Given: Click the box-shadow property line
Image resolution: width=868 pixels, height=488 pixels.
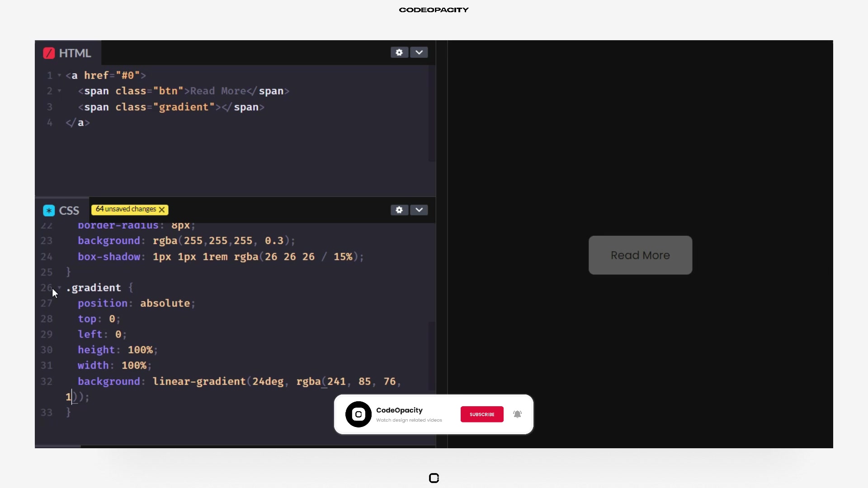Looking at the screenshot, I should pos(221,257).
